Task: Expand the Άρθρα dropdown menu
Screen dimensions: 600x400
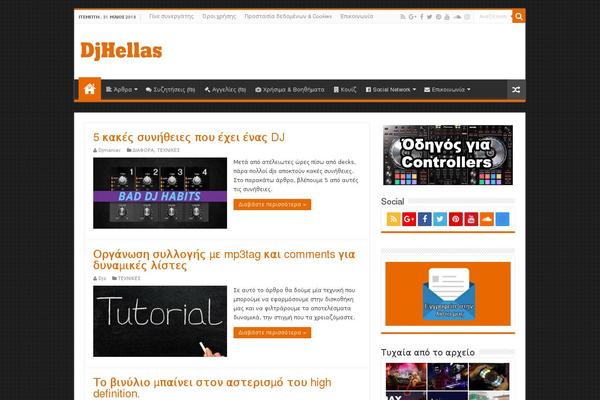Action: [122, 90]
